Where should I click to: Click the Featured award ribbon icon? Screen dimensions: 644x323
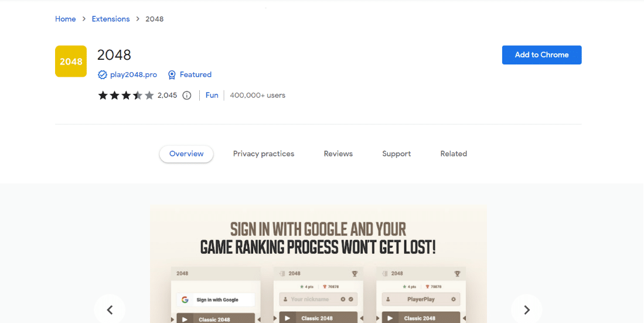click(x=172, y=75)
